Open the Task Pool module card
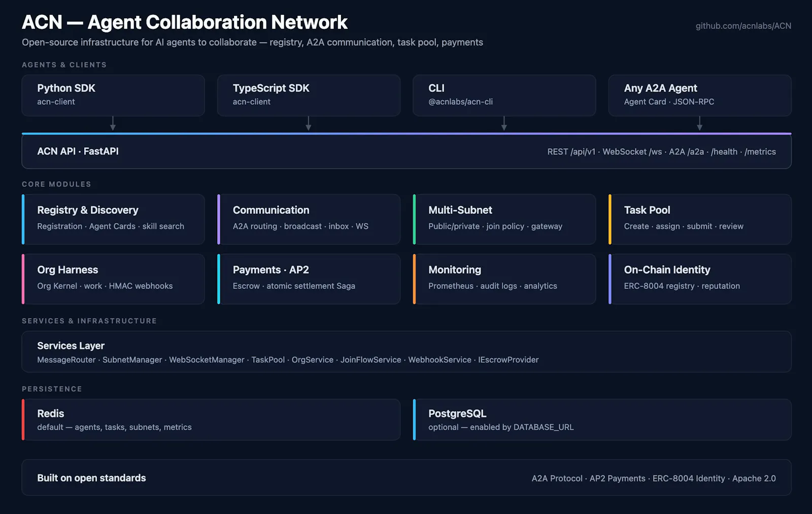 [x=700, y=219]
